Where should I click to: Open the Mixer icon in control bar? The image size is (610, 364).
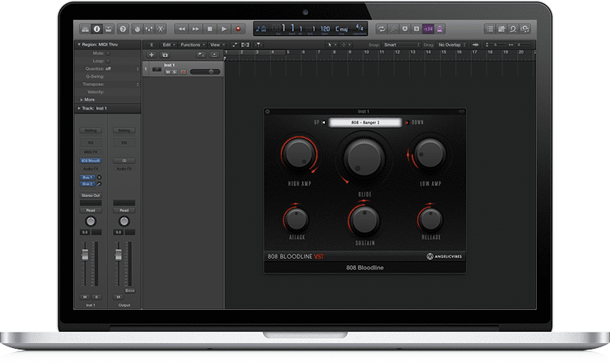(x=149, y=29)
